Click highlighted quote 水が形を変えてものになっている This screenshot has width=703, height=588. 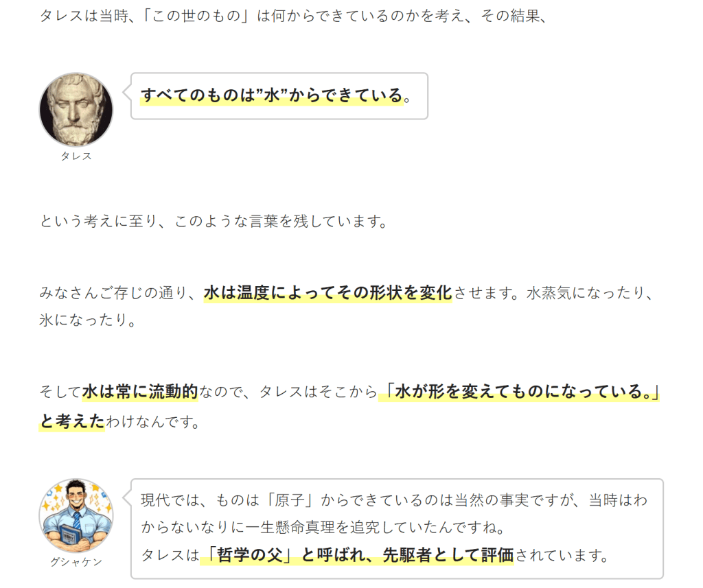coord(519,392)
